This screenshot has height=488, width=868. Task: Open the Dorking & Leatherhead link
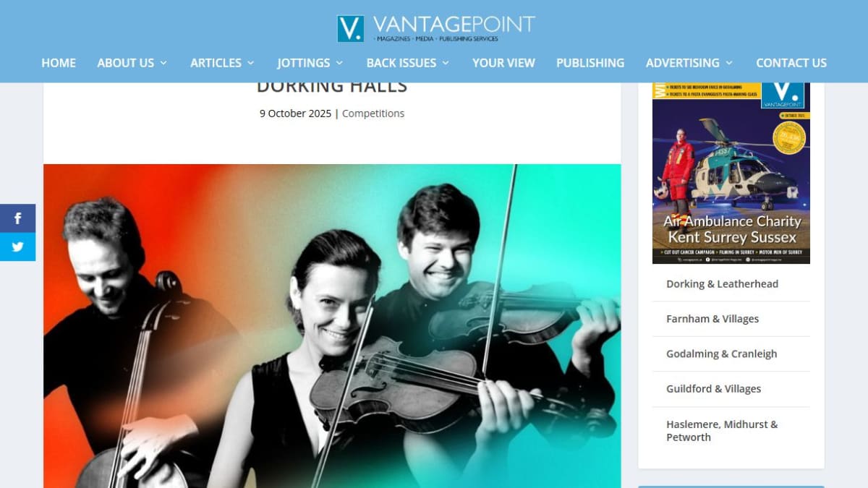click(722, 284)
